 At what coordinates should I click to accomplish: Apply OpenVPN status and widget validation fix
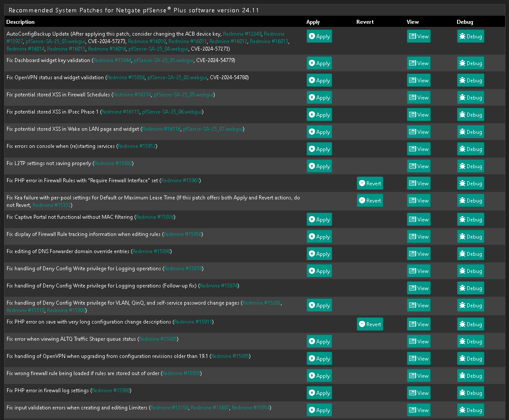coord(319,81)
